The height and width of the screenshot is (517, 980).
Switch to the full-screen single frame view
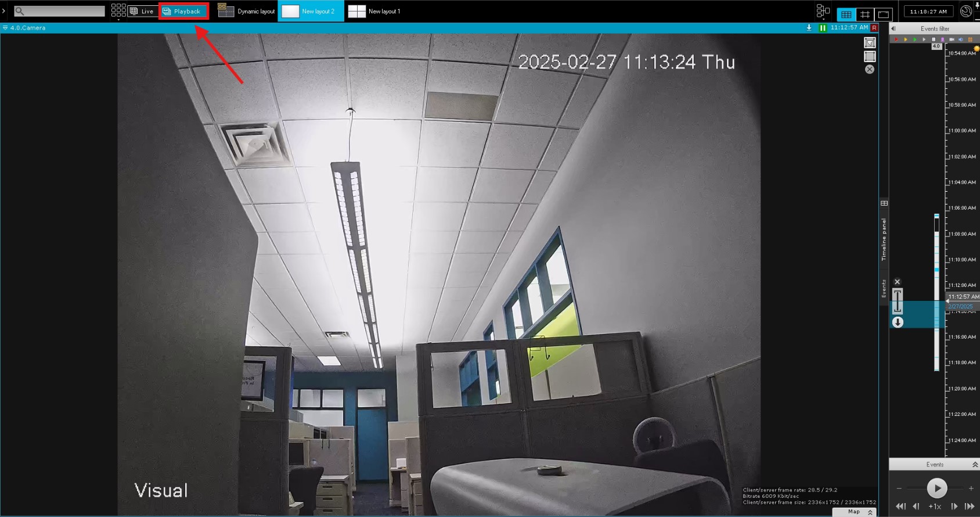(x=884, y=14)
